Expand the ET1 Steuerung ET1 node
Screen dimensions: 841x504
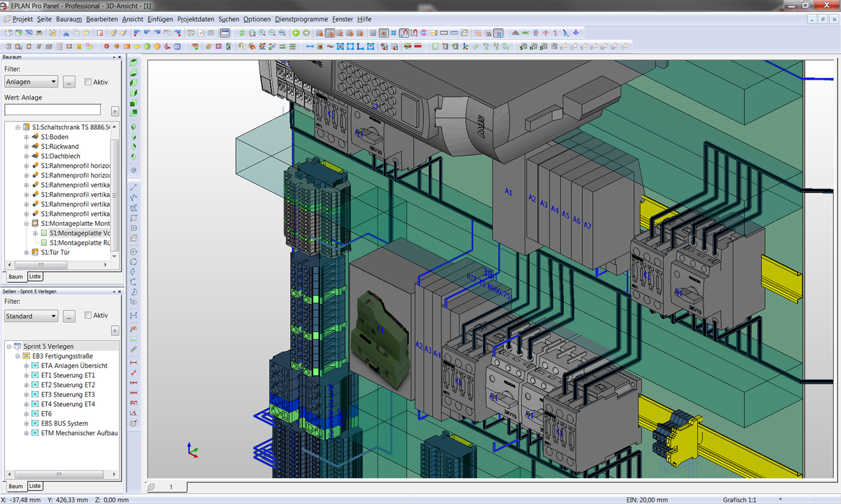pyautogui.click(x=26, y=375)
